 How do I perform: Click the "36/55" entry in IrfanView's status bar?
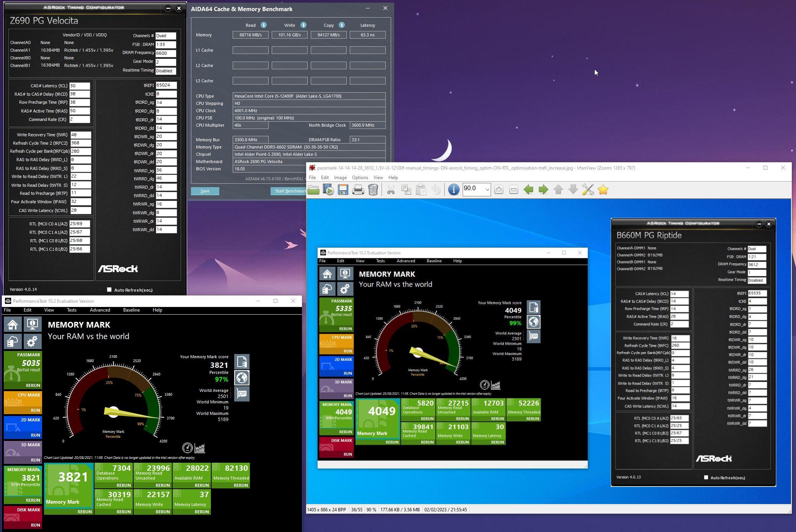[x=357, y=510]
